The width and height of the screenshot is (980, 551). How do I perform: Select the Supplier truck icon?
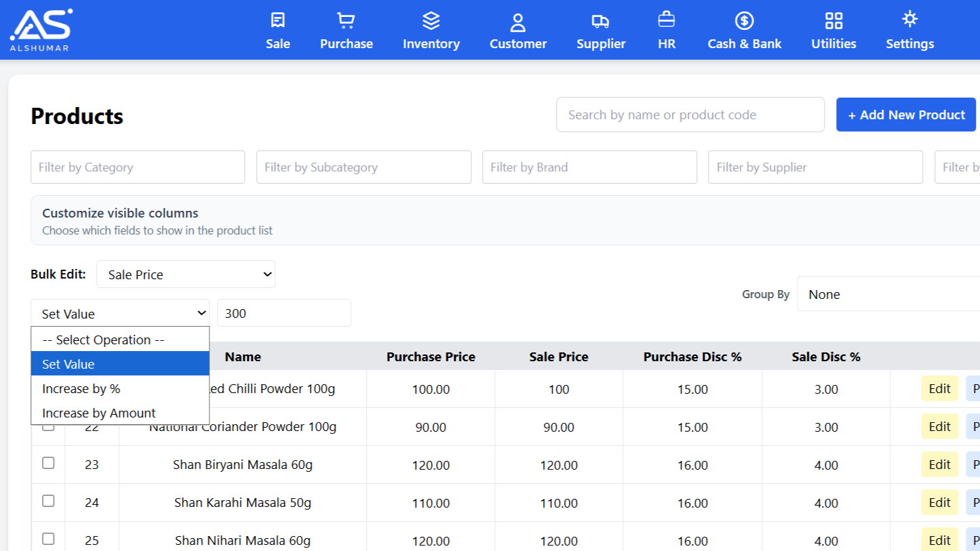600,20
